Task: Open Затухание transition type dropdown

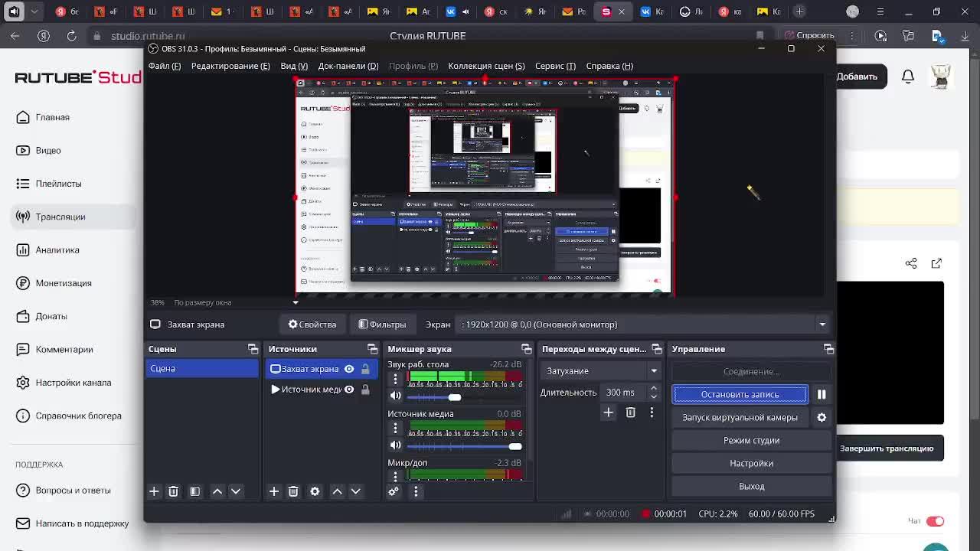Action: (601, 371)
